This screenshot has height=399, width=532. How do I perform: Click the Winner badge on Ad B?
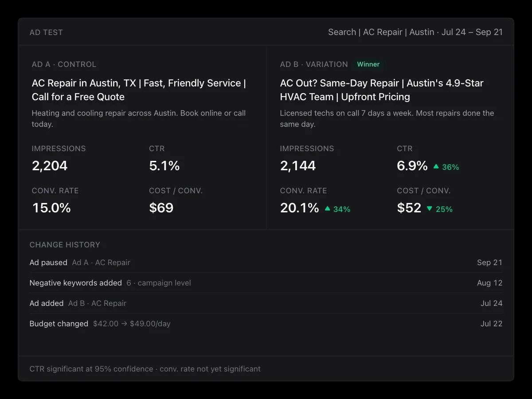tap(368, 64)
